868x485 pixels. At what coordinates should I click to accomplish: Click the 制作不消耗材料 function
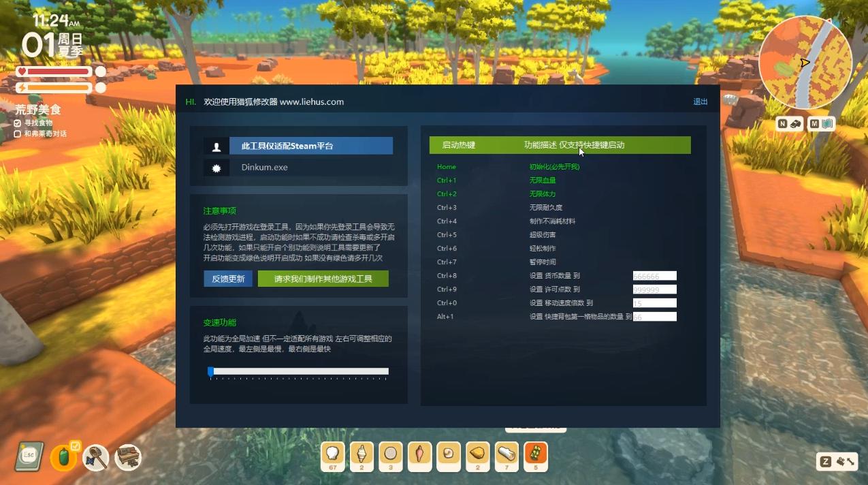pos(552,221)
